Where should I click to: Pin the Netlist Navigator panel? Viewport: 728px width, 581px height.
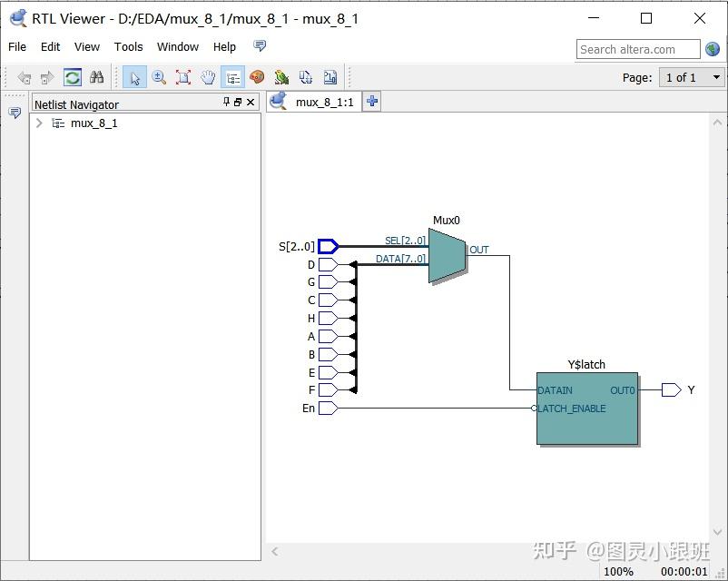(x=225, y=102)
